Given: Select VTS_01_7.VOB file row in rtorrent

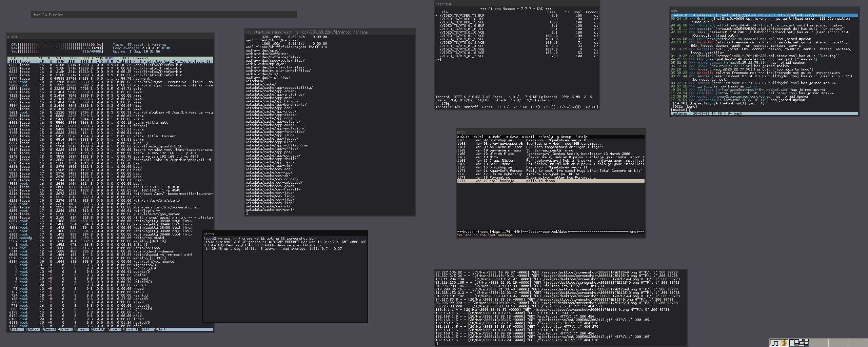Looking at the screenshot, I should [517, 56].
